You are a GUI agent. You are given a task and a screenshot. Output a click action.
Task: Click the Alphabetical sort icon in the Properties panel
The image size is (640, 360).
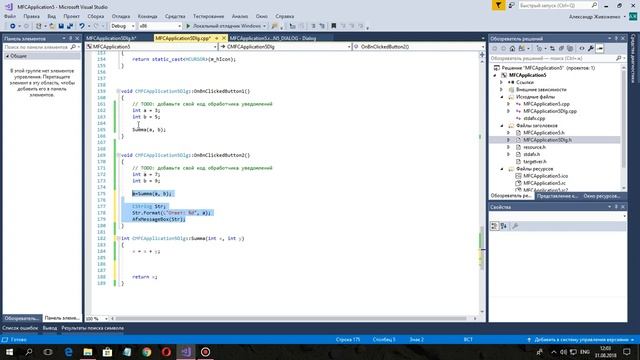click(x=504, y=226)
